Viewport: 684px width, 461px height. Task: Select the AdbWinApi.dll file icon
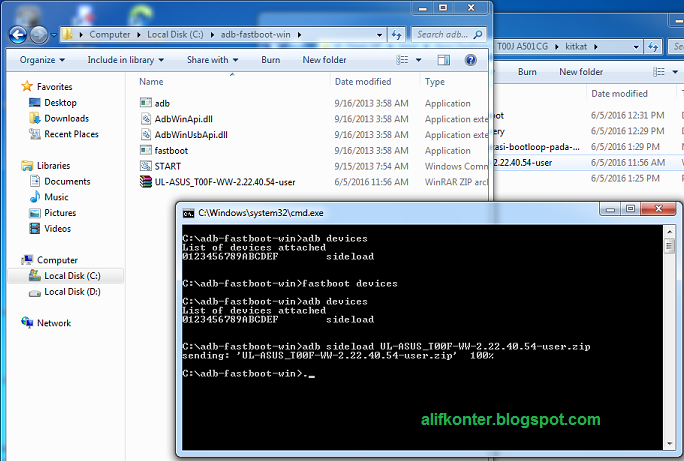pos(146,119)
